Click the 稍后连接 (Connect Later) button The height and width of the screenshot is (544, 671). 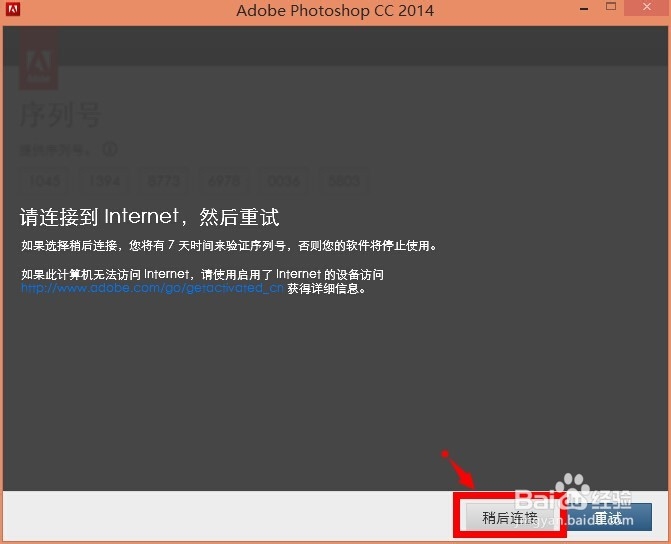point(510,517)
